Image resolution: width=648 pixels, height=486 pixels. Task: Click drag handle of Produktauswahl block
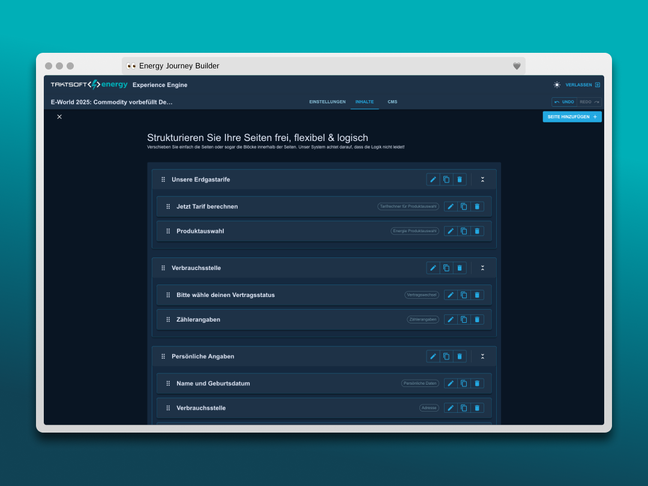pyautogui.click(x=168, y=231)
